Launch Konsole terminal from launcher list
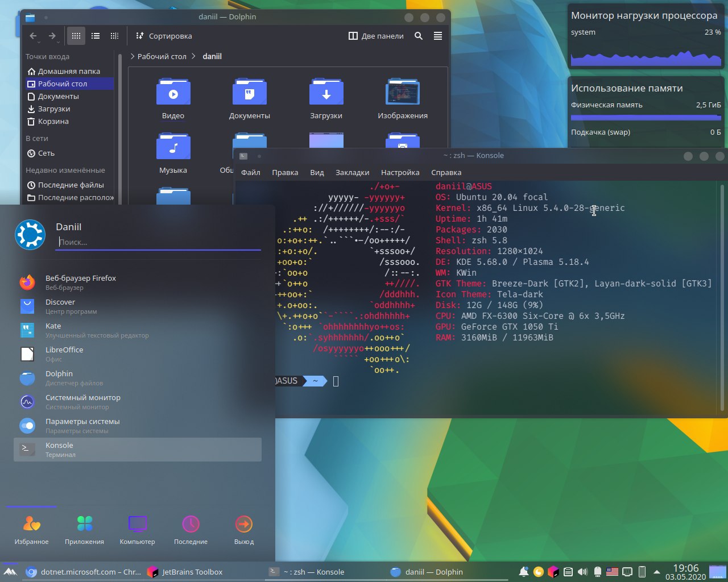 138,450
